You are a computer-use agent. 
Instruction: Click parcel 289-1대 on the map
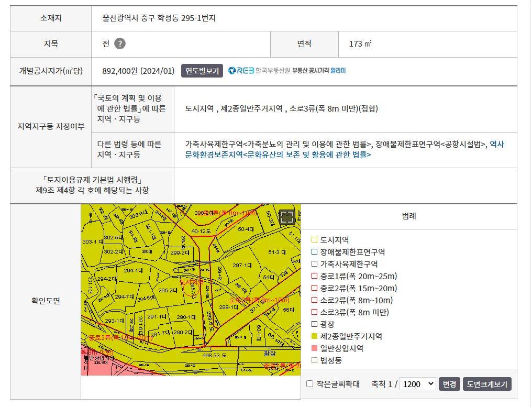click(228, 307)
